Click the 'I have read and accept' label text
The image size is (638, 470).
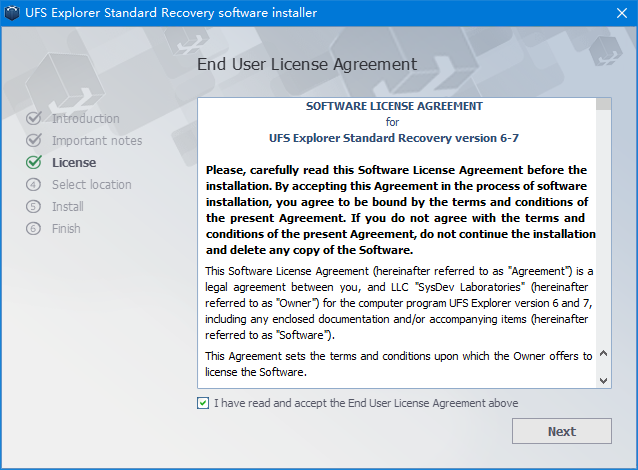click(366, 403)
